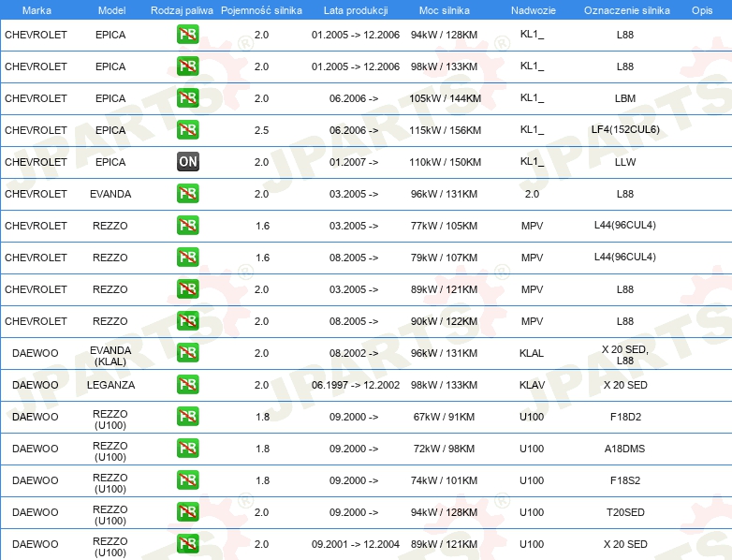
Task: Click the petrol icon in the Daewoo Leganza row
Action: tap(187, 384)
